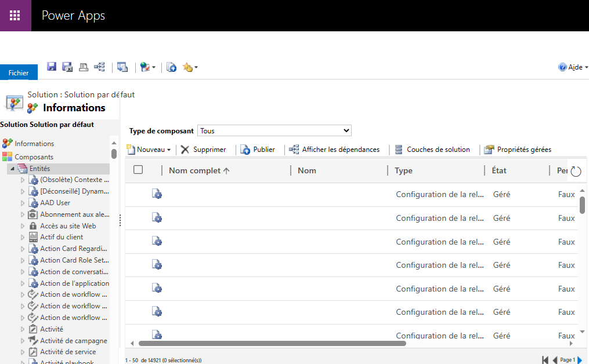This screenshot has height=364, width=589.
Task: Click the AAD User entity icon
Action: [x=34, y=203]
